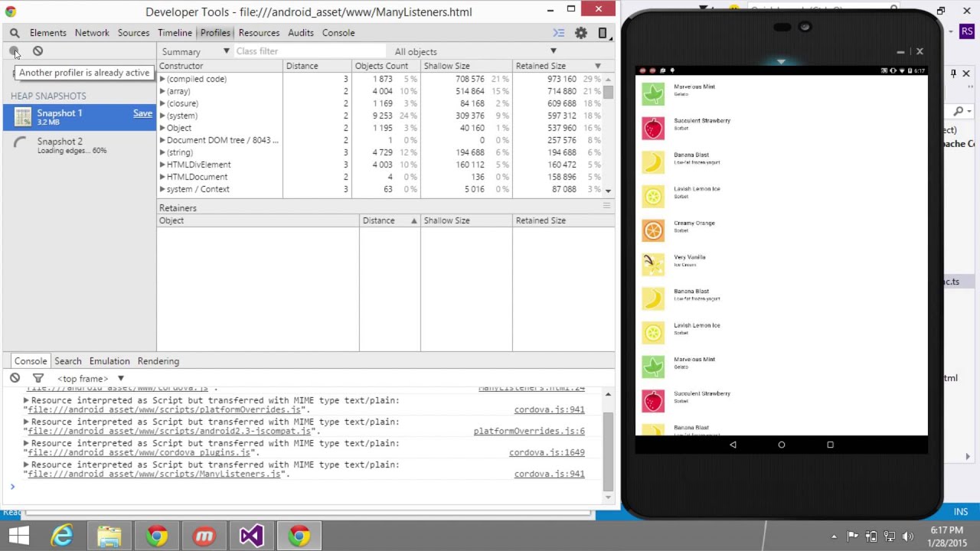The width and height of the screenshot is (980, 551).
Task: Click the heap table vertical scrollbar
Action: coord(609,92)
